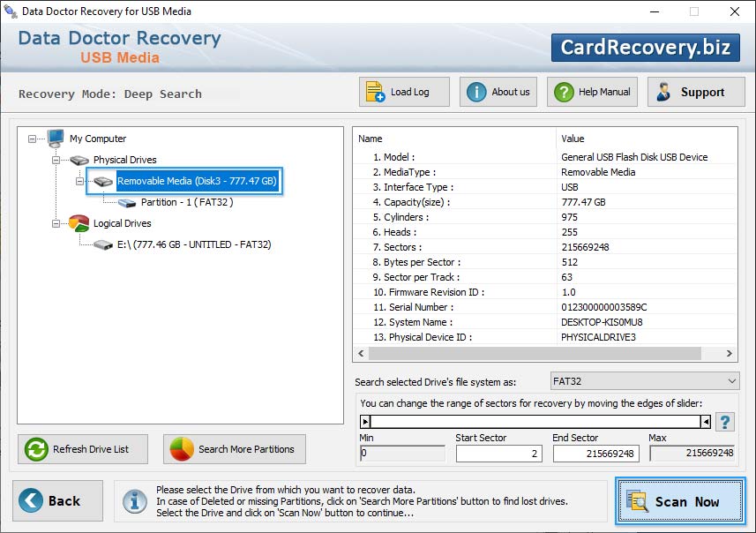Collapse the Logical Drives node
The width and height of the screenshot is (756, 533).
56,224
